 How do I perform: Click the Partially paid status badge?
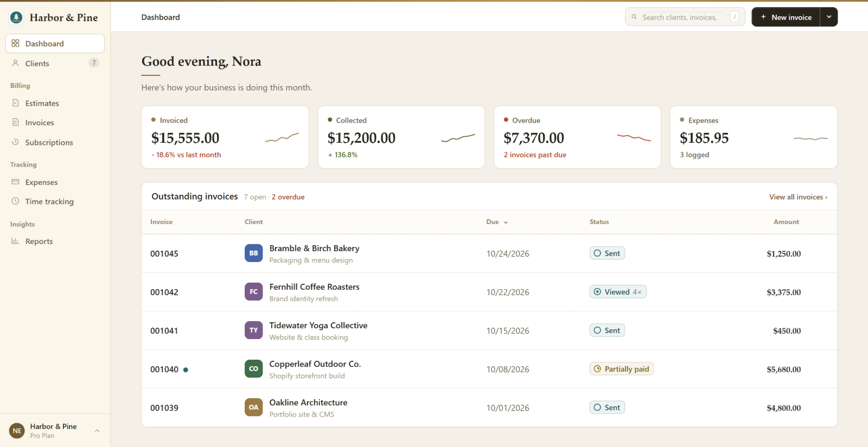(x=622, y=369)
